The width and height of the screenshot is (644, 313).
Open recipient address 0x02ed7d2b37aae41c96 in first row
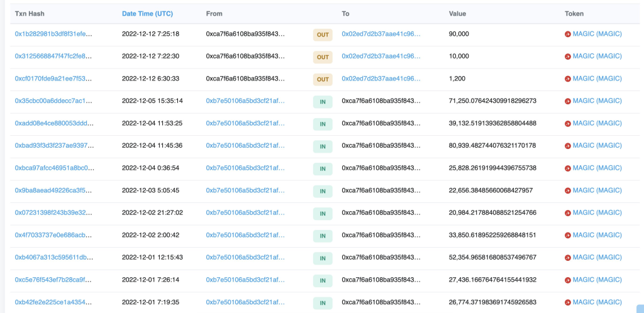coord(381,34)
